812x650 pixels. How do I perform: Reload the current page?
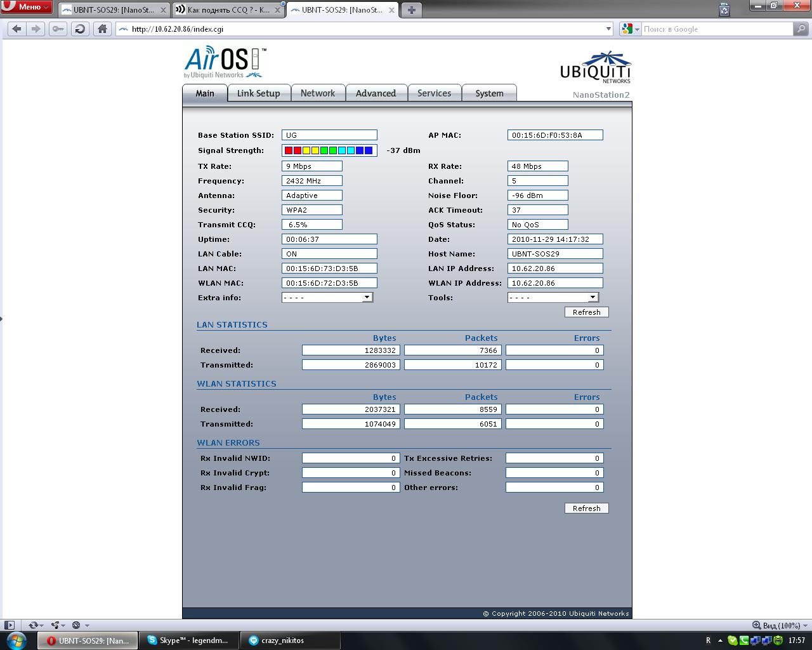tap(80, 29)
